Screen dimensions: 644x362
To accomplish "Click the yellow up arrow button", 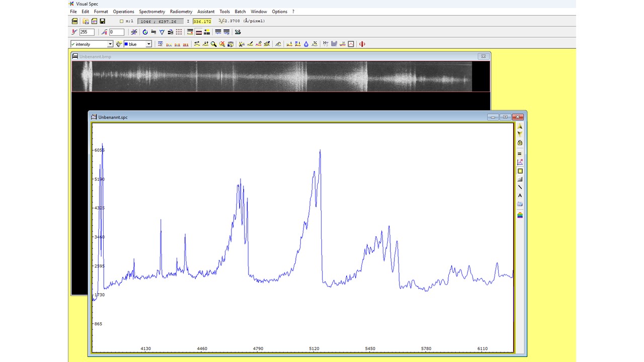I will click(x=520, y=127).
